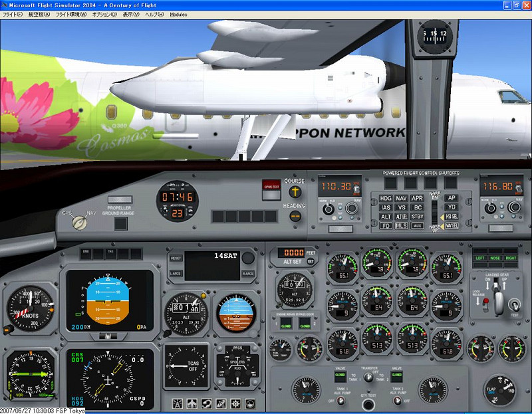Open the 航空機(A) aircraft menu

(x=39, y=15)
